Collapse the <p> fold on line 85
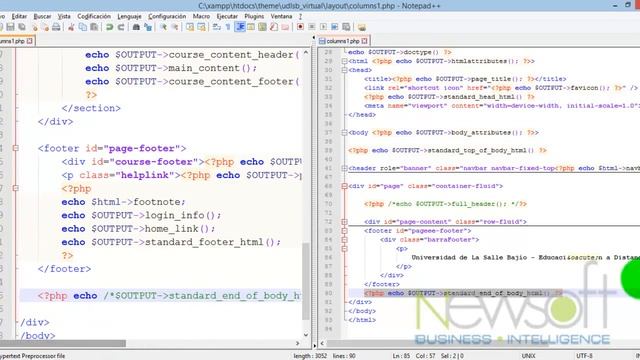The height and width of the screenshot is (360, 640). coord(344,249)
